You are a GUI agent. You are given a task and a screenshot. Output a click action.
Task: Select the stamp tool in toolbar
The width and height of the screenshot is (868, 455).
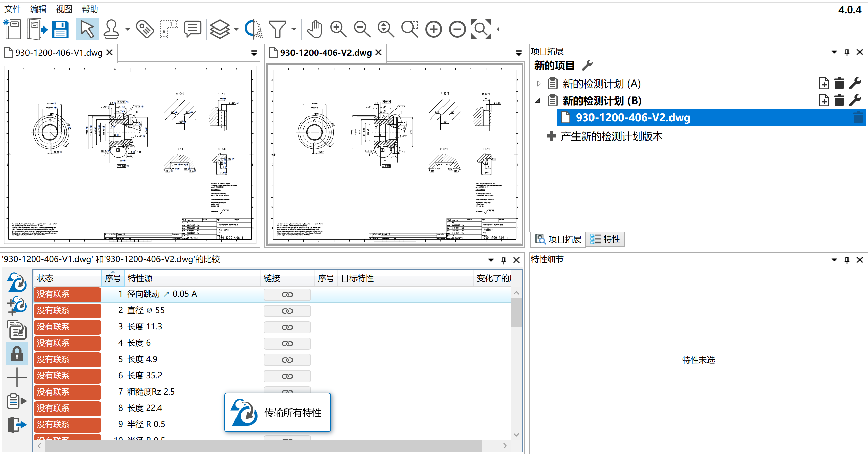pyautogui.click(x=111, y=29)
